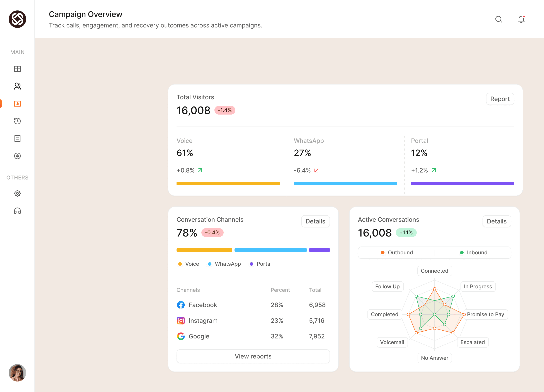Open the contacts people icon in sidebar
Viewport: 544px width, 392px height.
coord(17,86)
